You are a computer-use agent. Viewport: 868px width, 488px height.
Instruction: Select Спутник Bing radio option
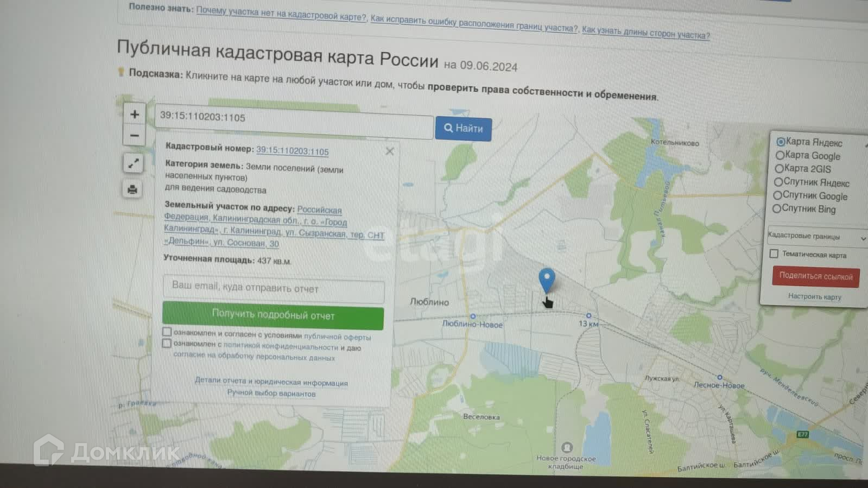point(777,208)
